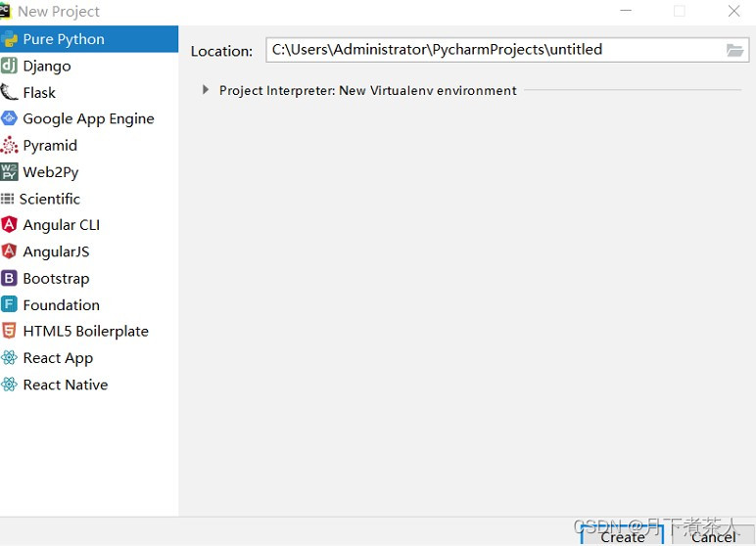Click the Bootstrap B icon
756x546 pixels.
click(x=9, y=278)
